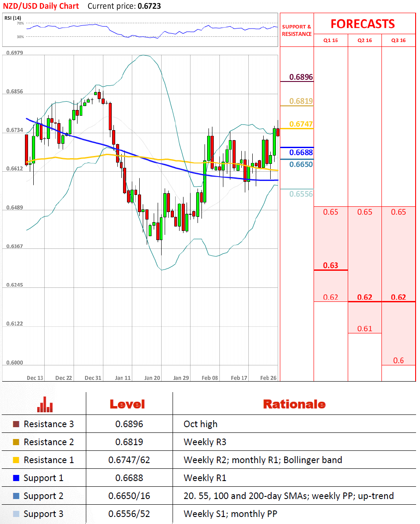Image resolution: width=420 pixels, height=524 pixels.
Task: Click the 0.6650 support level marker
Action: [301, 164]
